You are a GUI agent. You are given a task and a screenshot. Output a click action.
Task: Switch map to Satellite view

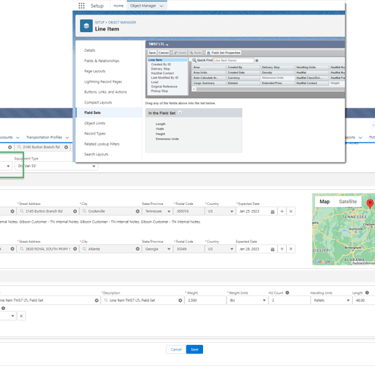coord(348,201)
